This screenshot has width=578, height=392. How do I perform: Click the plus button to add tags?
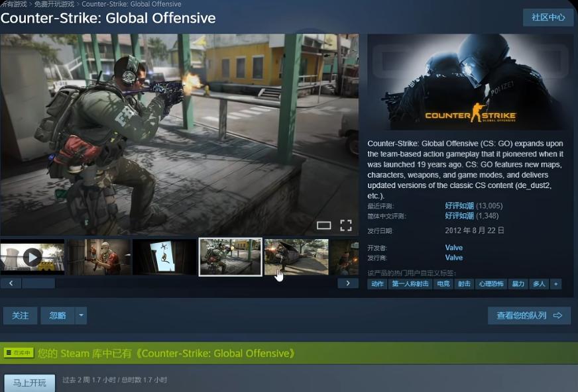click(x=556, y=284)
